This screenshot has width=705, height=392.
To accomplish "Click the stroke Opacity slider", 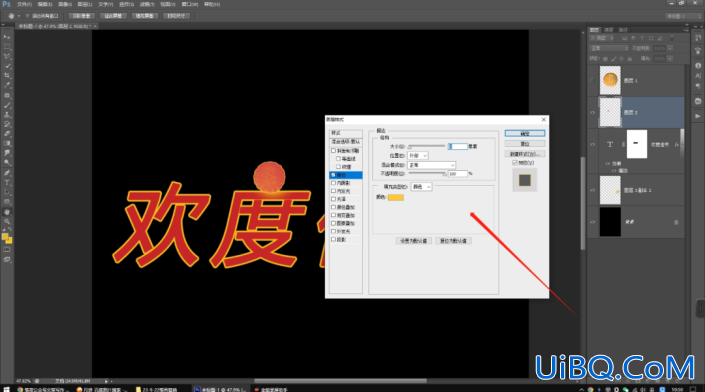I will [x=427, y=174].
